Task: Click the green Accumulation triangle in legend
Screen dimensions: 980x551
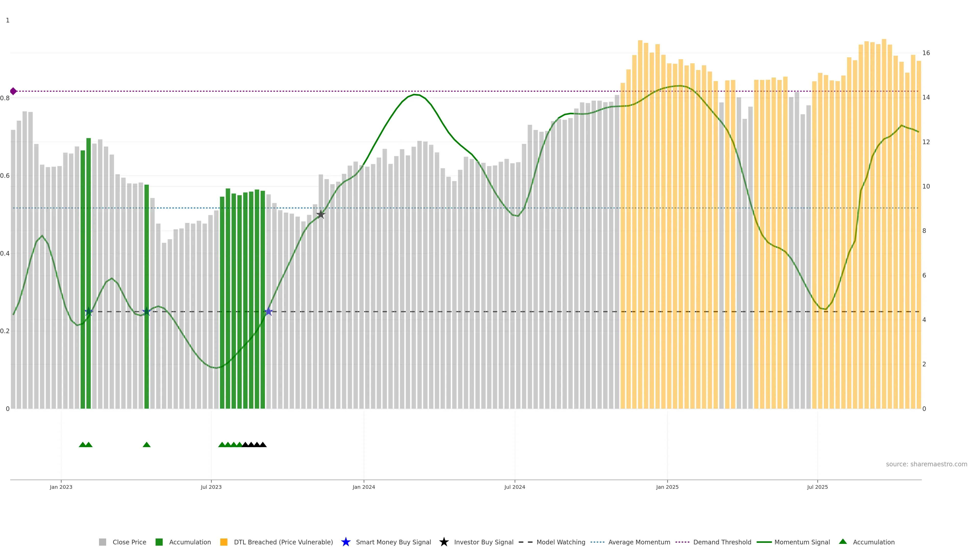Action: click(x=843, y=542)
